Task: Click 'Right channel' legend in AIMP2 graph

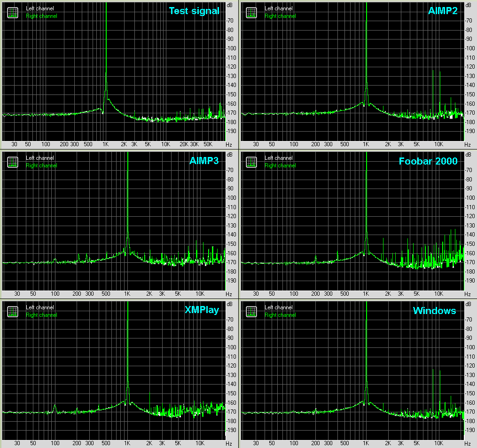Action: coord(280,16)
